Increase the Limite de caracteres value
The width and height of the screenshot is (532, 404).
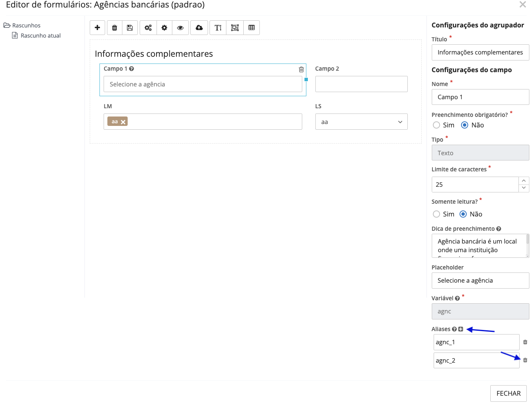click(x=524, y=181)
